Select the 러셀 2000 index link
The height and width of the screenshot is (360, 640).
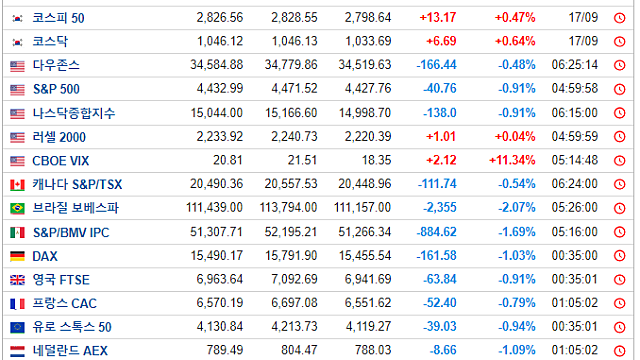pyautogui.click(x=59, y=137)
